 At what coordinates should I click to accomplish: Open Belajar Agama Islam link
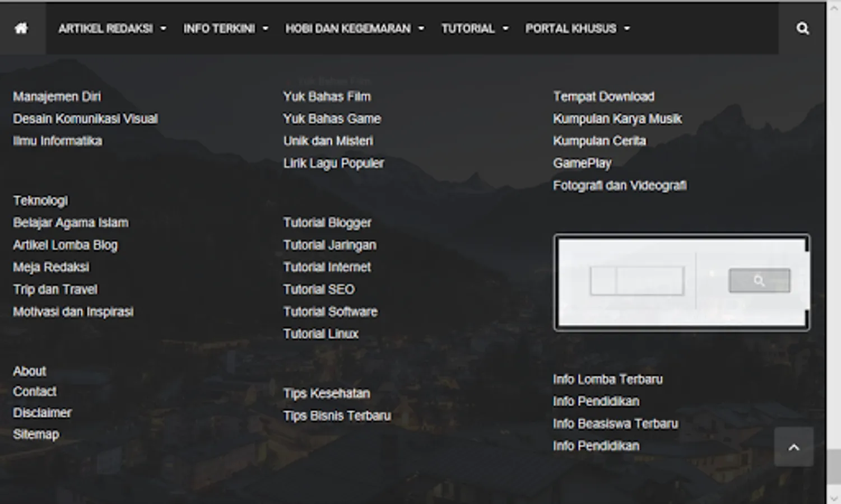pos(71,223)
